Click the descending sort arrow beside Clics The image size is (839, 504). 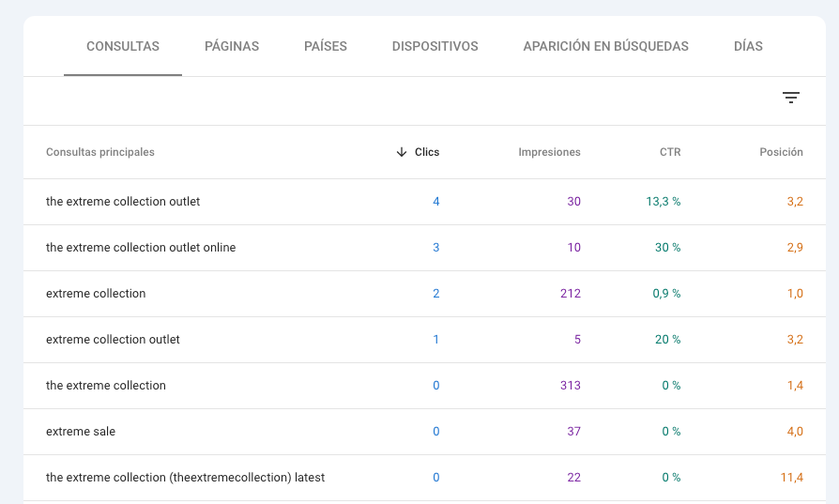tap(402, 152)
